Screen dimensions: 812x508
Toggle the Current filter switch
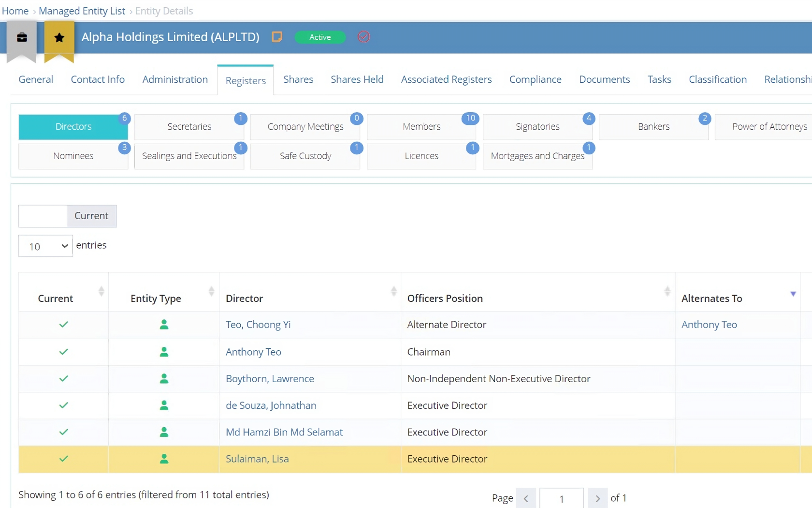pyautogui.click(x=67, y=216)
